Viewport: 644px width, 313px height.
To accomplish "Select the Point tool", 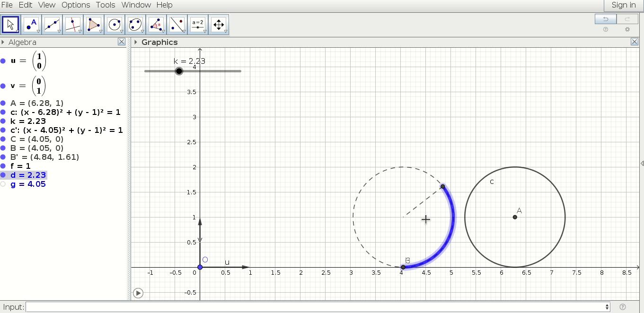I will [x=32, y=24].
